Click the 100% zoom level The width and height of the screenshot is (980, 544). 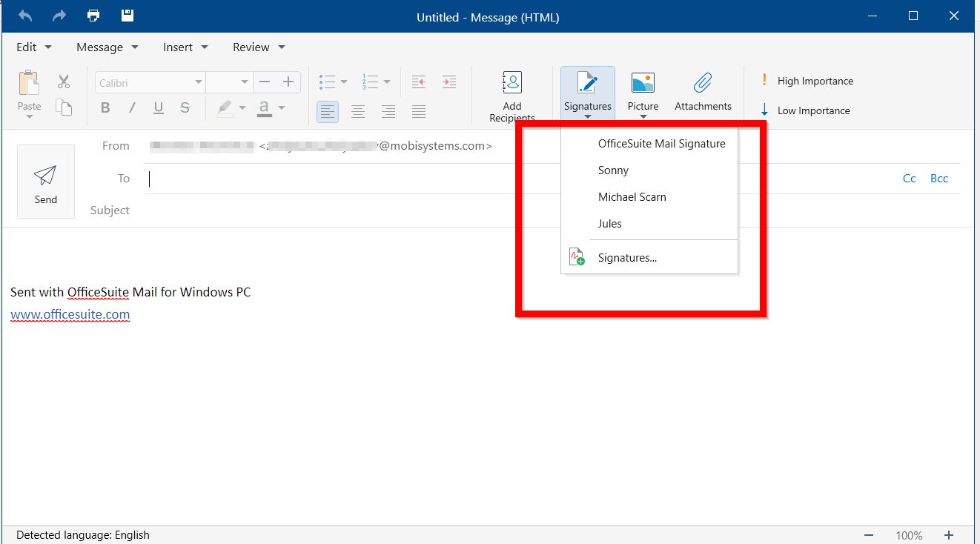909,535
